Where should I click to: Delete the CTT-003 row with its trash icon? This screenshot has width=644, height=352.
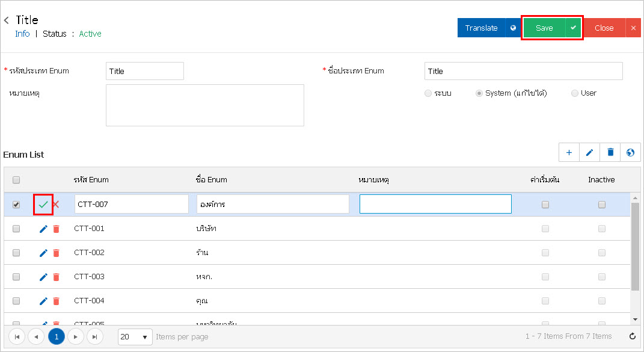pyautogui.click(x=57, y=277)
